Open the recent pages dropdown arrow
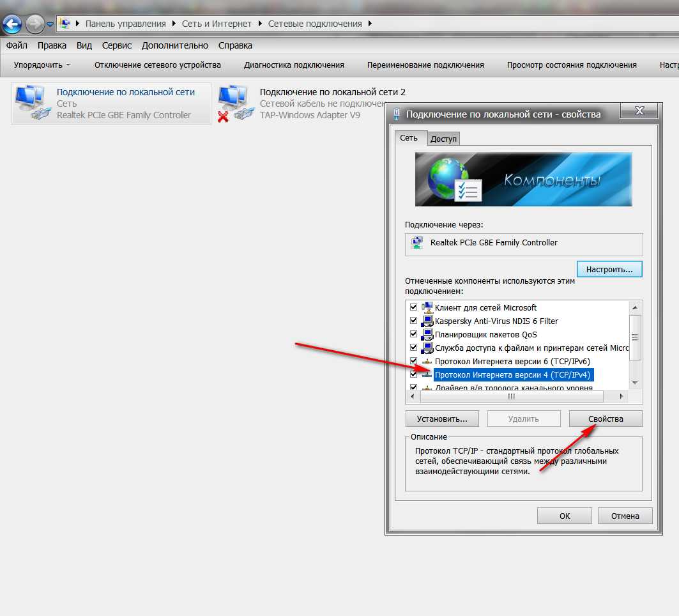 coord(50,24)
